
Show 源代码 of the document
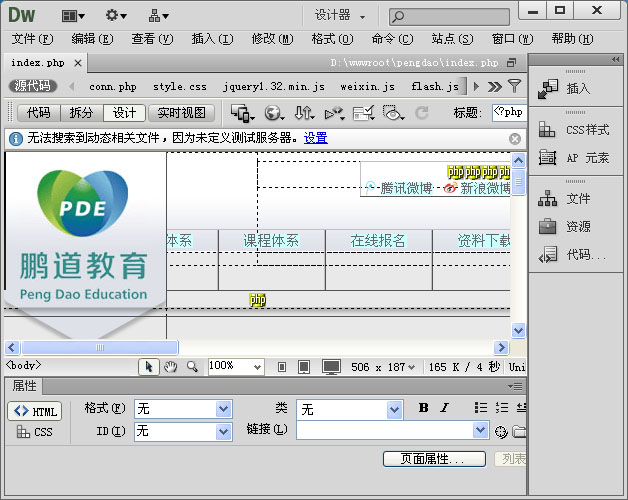pyautogui.click(x=33, y=86)
